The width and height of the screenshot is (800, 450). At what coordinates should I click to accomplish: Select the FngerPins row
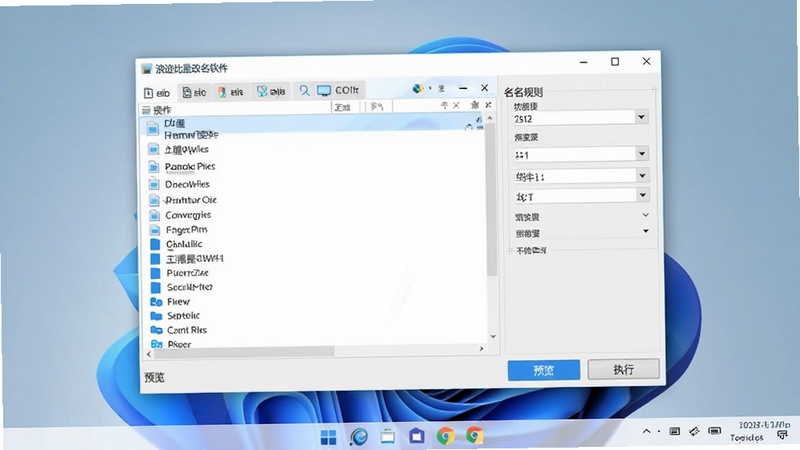(x=314, y=230)
